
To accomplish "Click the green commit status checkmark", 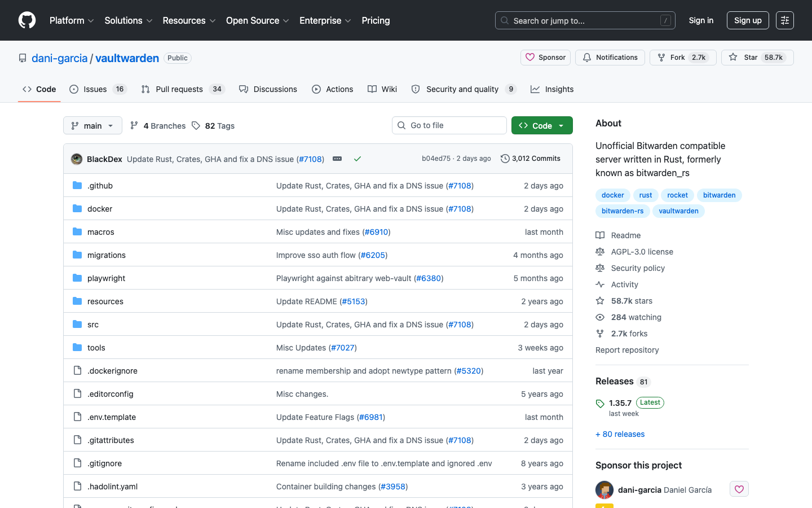I will click(357, 159).
